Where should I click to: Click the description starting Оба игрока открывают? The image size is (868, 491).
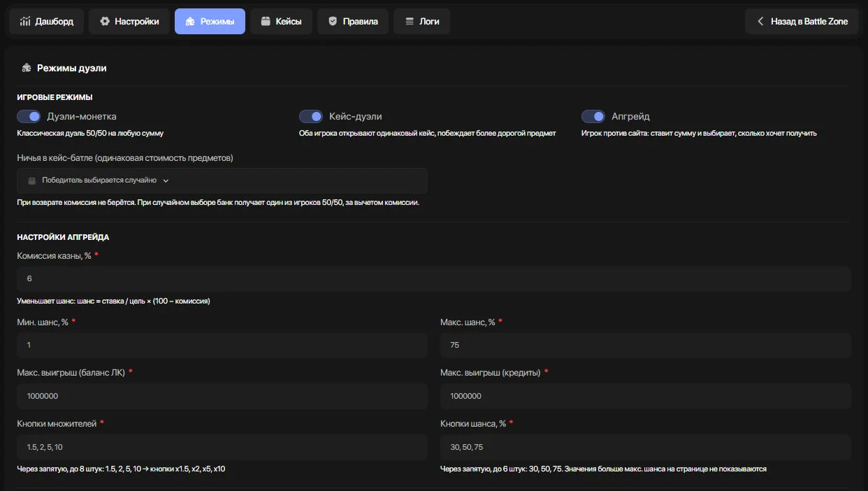[x=428, y=133]
